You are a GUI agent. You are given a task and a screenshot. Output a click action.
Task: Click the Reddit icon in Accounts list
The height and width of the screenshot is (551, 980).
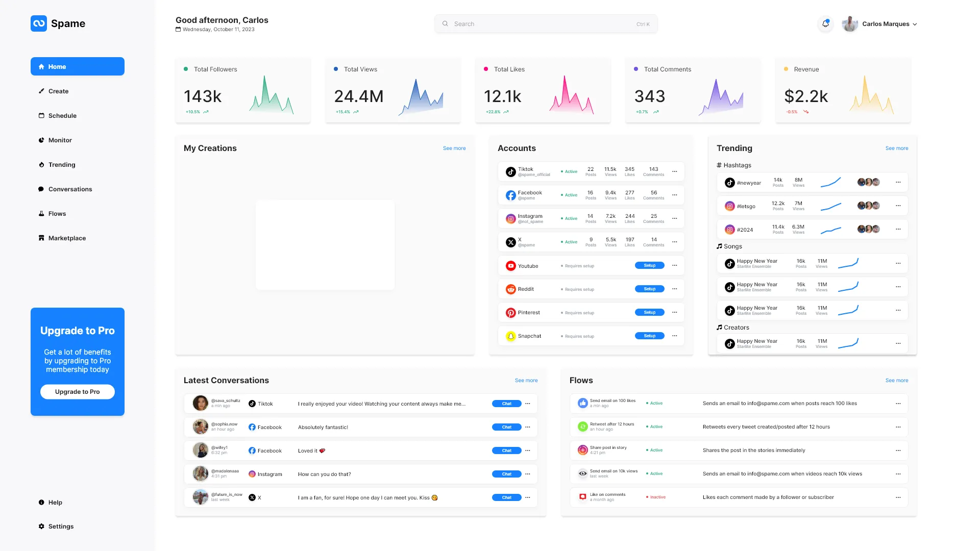[x=510, y=289]
